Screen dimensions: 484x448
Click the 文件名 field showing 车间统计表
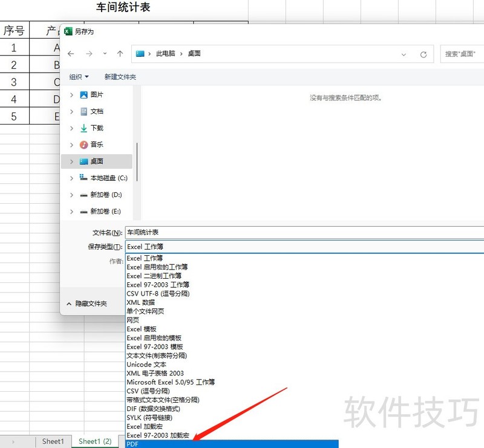(181, 232)
